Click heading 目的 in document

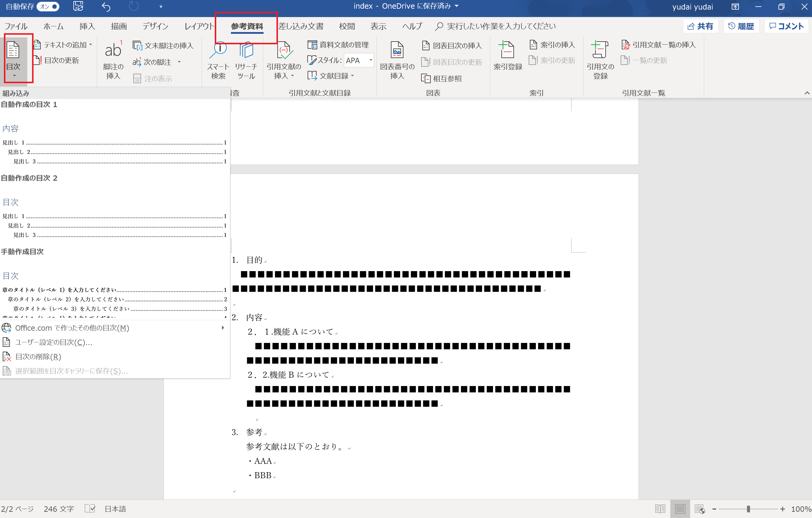click(254, 260)
